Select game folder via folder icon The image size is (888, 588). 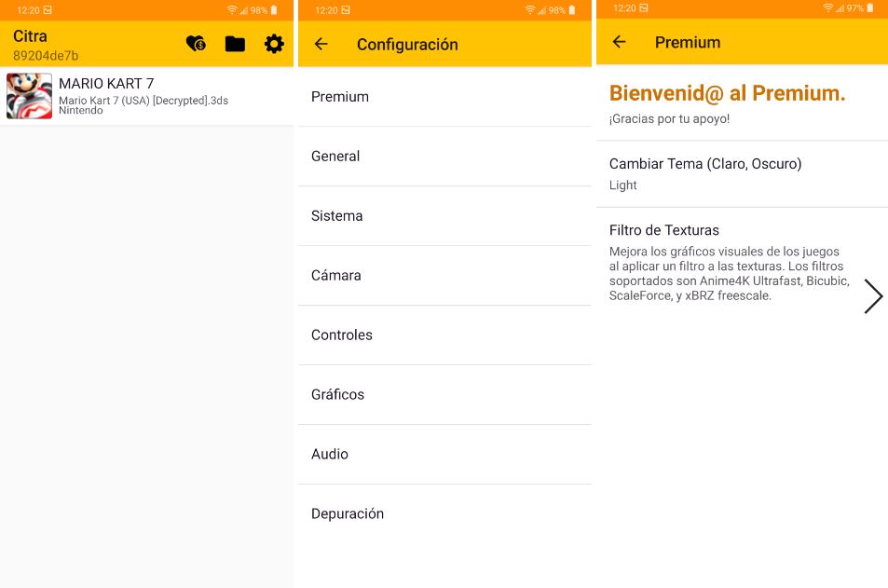(x=235, y=44)
